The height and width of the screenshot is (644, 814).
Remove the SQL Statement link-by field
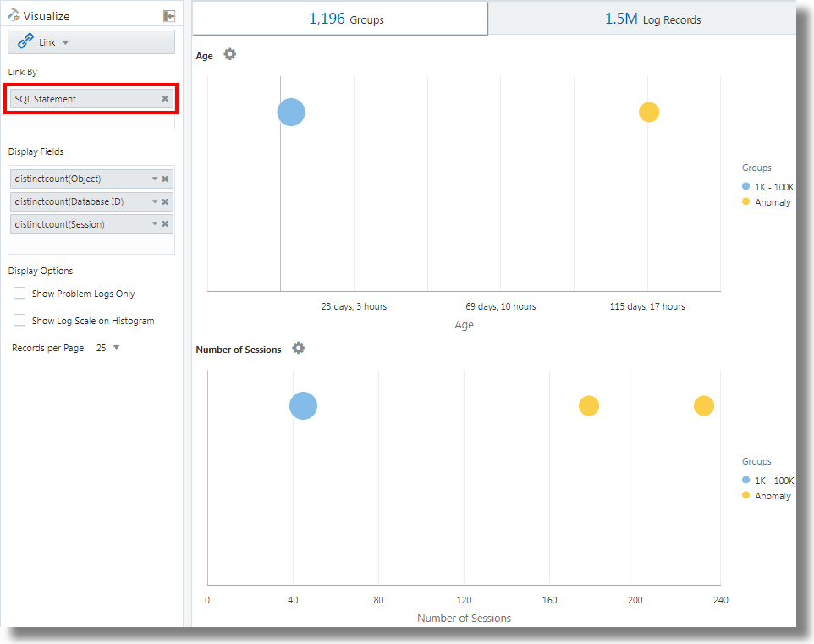[x=165, y=99]
